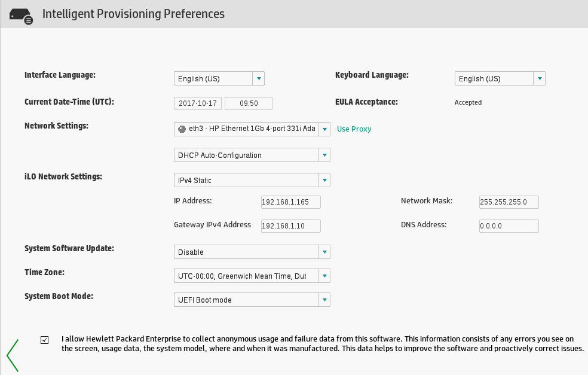Expand the eth3 network adapter dropdown
The image size is (588, 375).
click(252, 129)
